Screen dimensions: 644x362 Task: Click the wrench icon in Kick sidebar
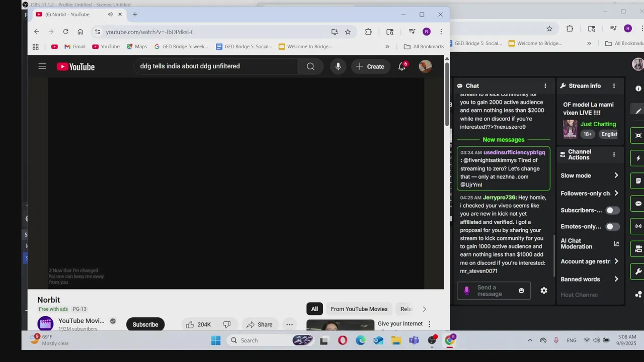[638, 271]
